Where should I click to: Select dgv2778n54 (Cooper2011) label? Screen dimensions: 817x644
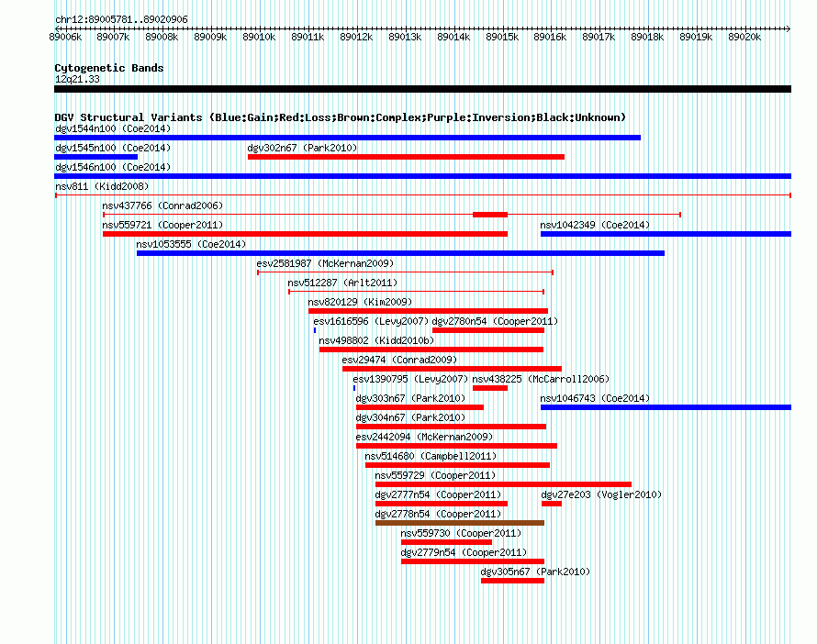point(438,514)
